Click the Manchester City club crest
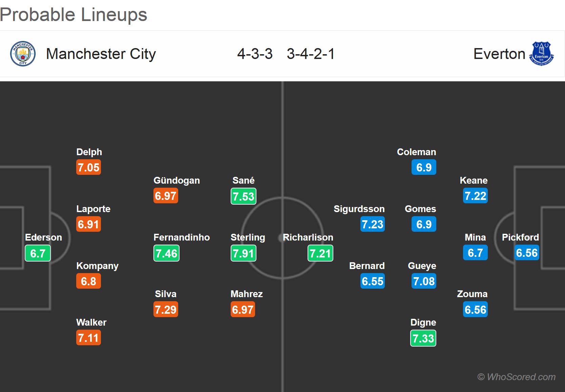The image size is (565, 392). pyautogui.click(x=23, y=54)
